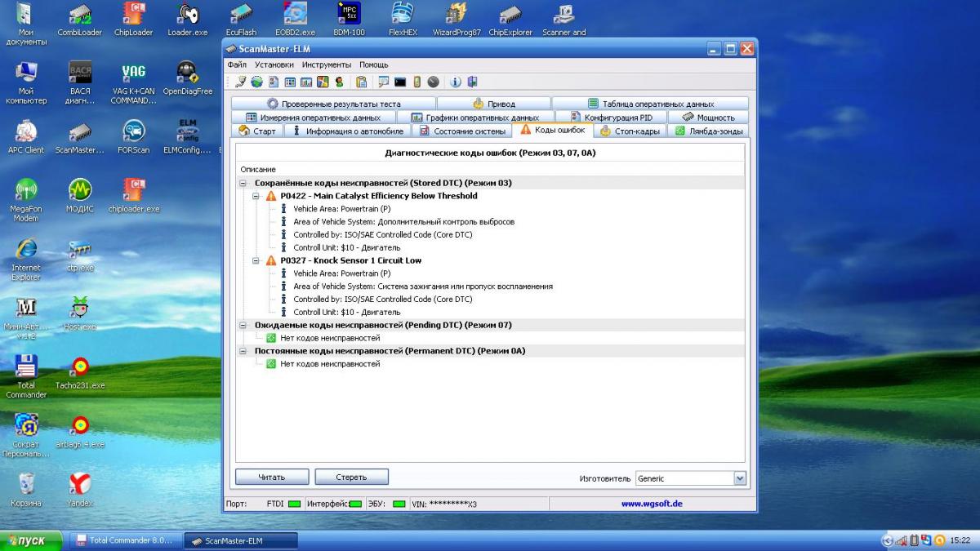The image size is (980, 551).
Task: Switch to the Лямбда-зонды tab
Action: [x=708, y=131]
